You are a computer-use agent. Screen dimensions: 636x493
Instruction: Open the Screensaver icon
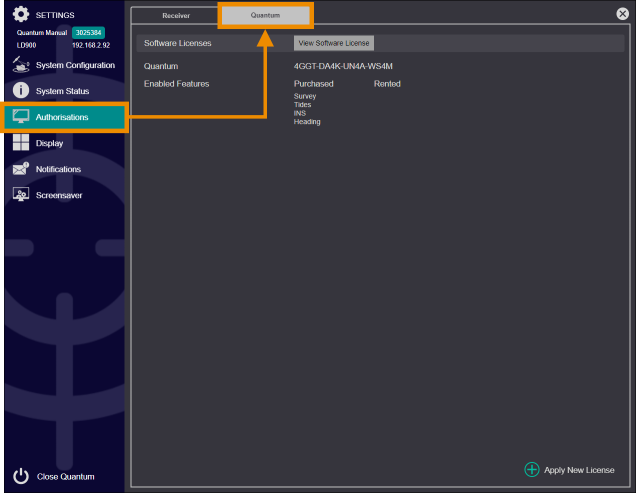(x=21, y=194)
